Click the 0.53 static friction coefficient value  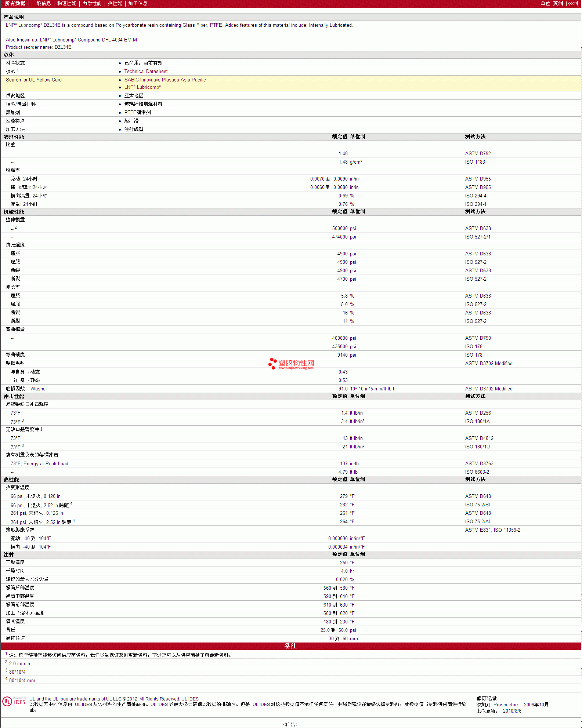pyautogui.click(x=343, y=381)
